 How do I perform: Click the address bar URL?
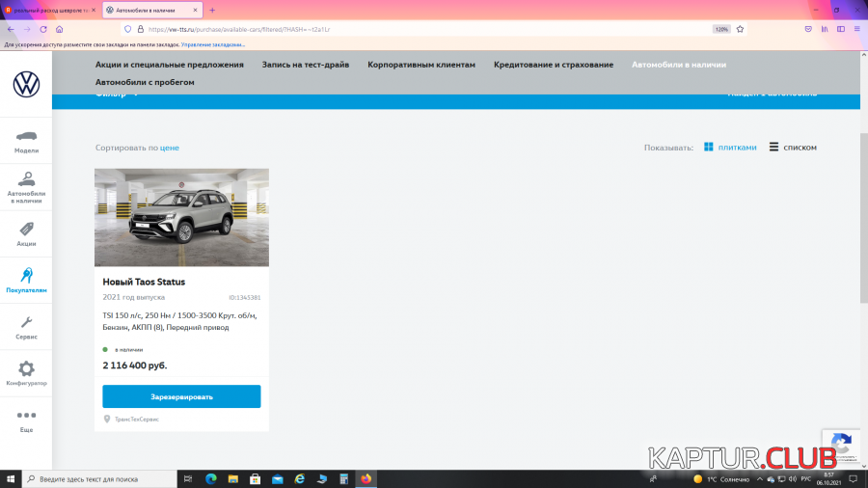click(x=239, y=29)
